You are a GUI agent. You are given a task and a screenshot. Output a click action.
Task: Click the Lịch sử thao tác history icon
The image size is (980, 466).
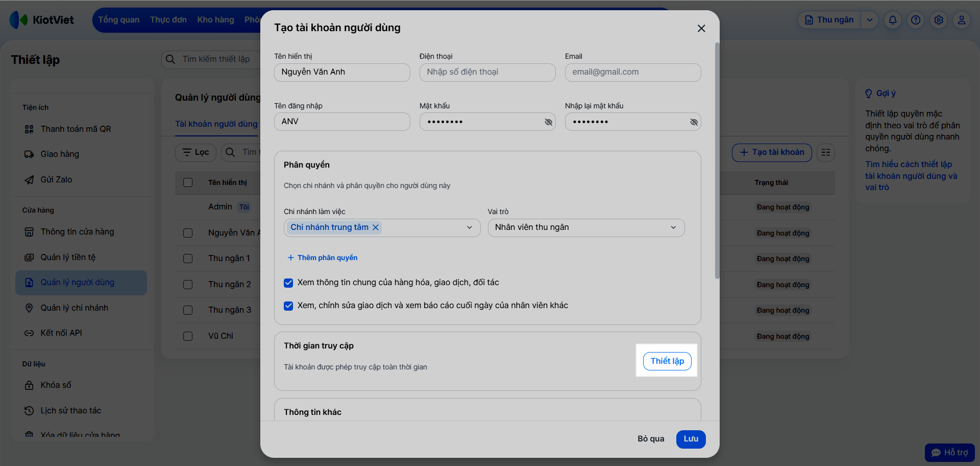[x=29, y=411]
